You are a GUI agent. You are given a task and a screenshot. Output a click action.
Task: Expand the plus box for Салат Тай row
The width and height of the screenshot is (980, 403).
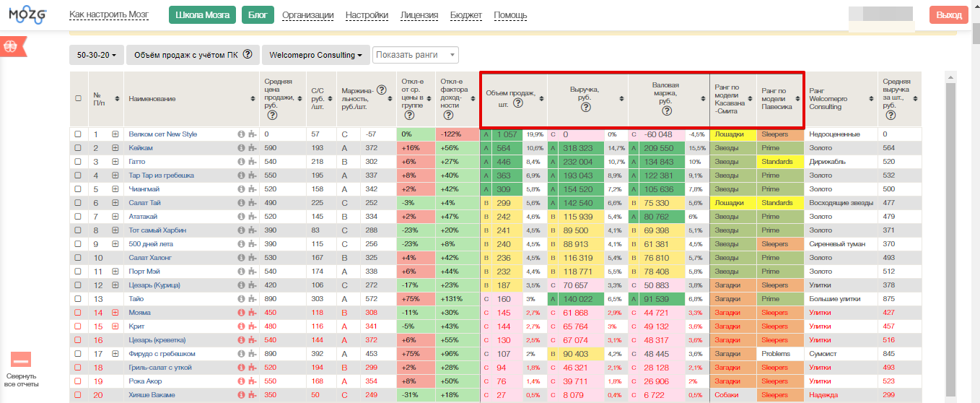coord(115,203)
